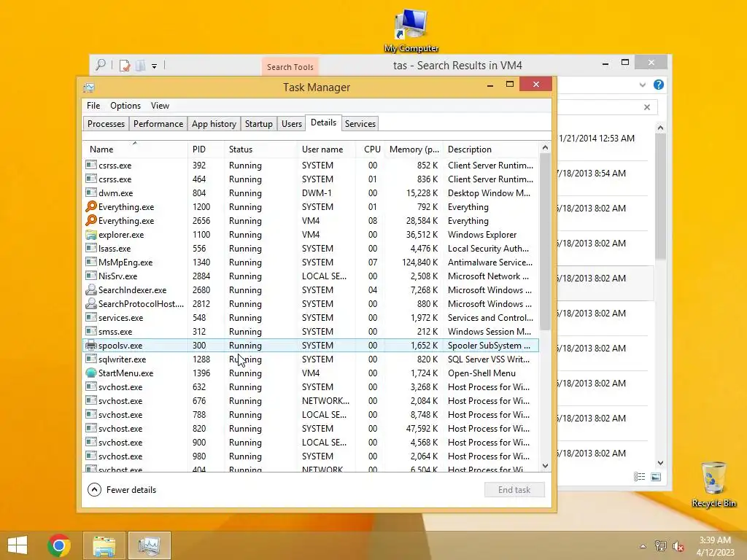Click the dwm.exe process icon
This screenshot has height=560, width=747.
(x=91, y=192)
